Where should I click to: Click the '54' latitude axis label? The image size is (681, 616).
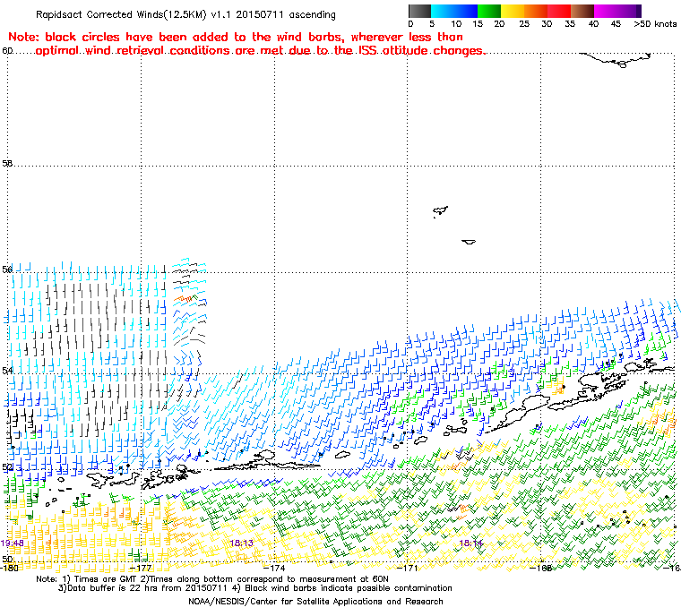pos(7,371)
